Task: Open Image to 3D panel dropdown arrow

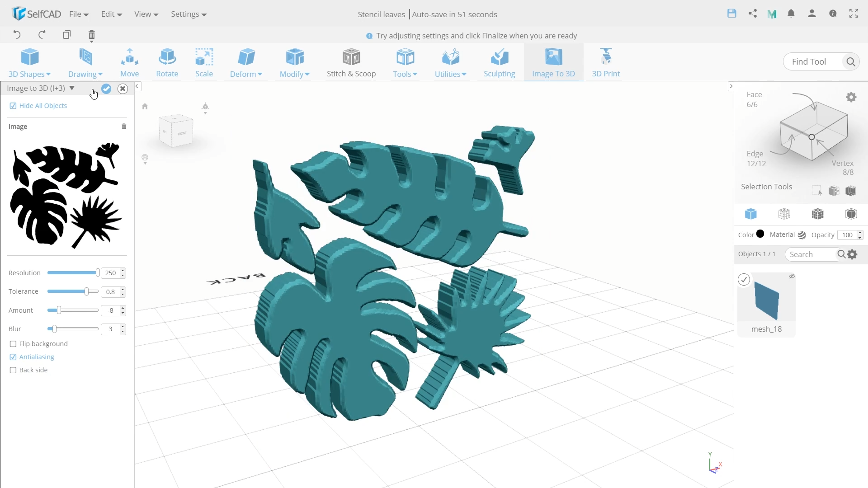Action: (72, 88)
